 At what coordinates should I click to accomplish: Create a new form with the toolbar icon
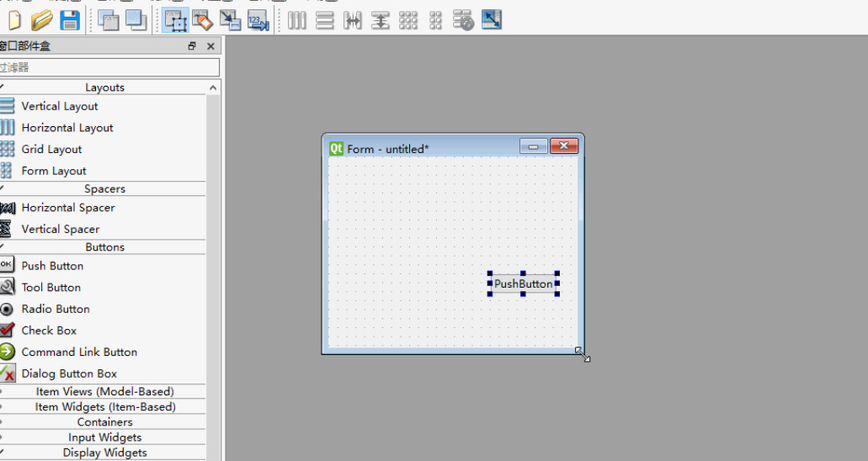coord(14,20)
